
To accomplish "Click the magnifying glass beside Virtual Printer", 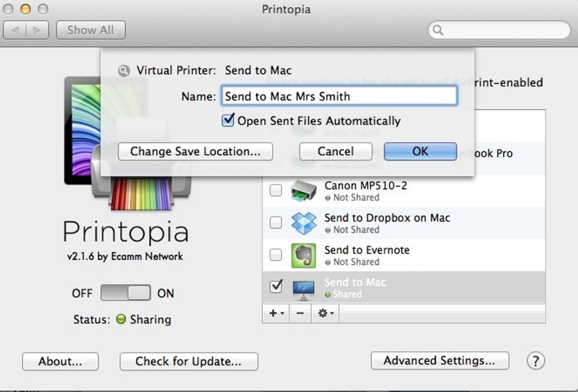I will (124, 70).
